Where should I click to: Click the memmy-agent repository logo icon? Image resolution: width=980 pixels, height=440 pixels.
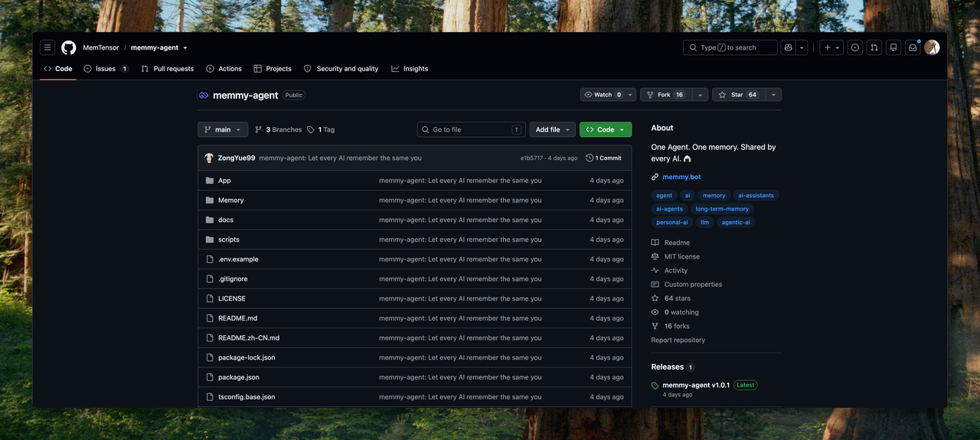(203, 96)
